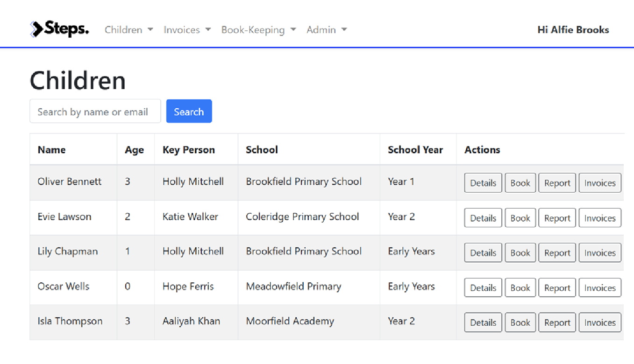This screenshot has width=634, height=364.
Task: Expand the Children dropdown menu
Action: [x=128, y=30]
